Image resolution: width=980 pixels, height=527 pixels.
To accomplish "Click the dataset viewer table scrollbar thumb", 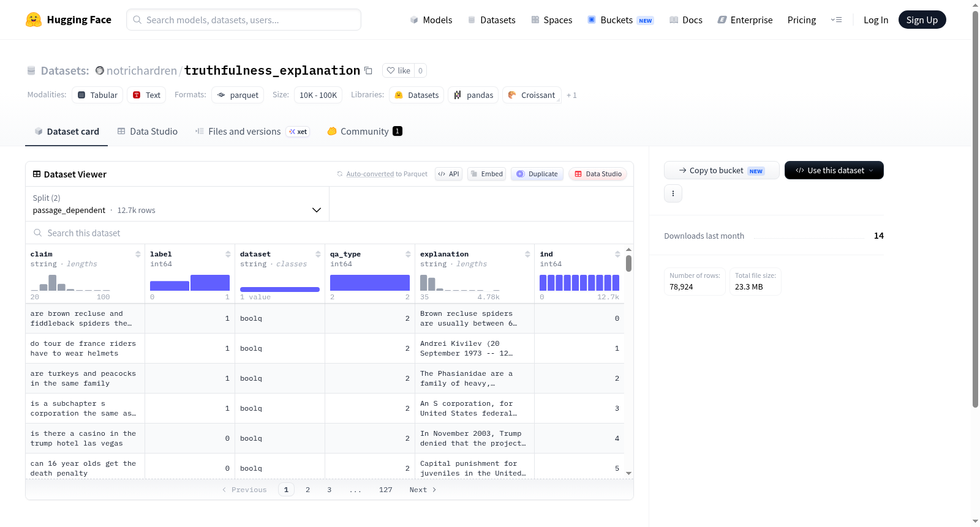I will coord(628,264).
